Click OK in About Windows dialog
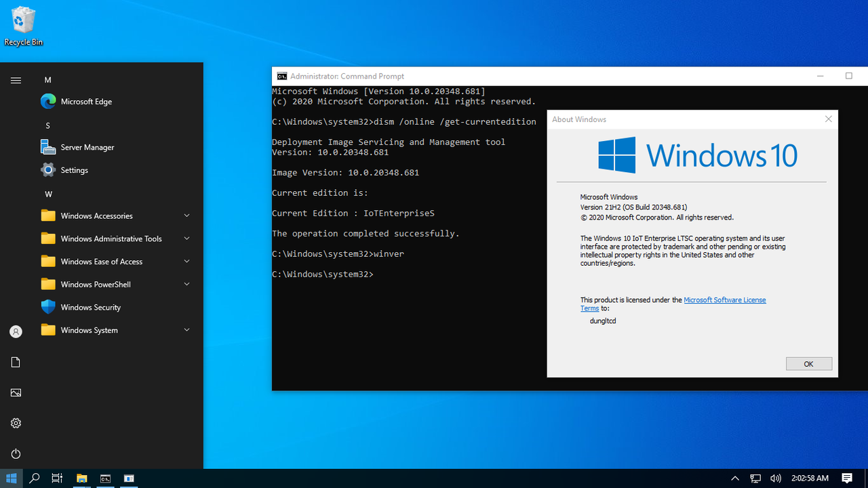This screenshot has height=488, width=868. pos(808,364)
